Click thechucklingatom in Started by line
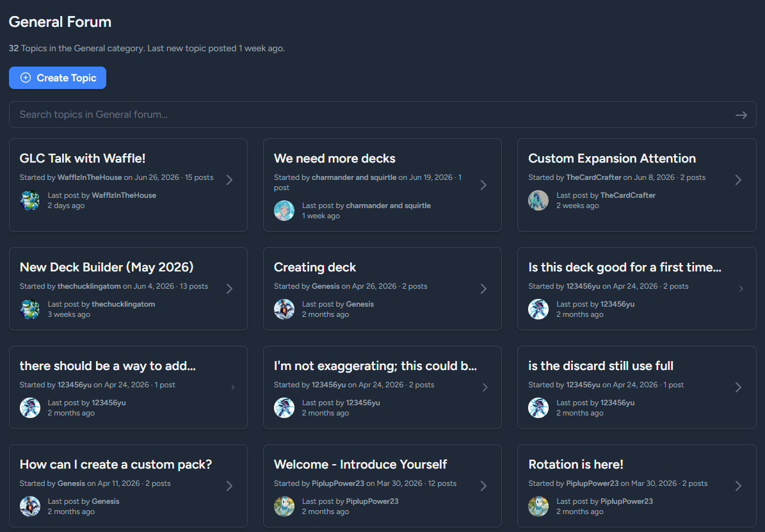This screenshot has height=532, width=765. pos(89,286)
